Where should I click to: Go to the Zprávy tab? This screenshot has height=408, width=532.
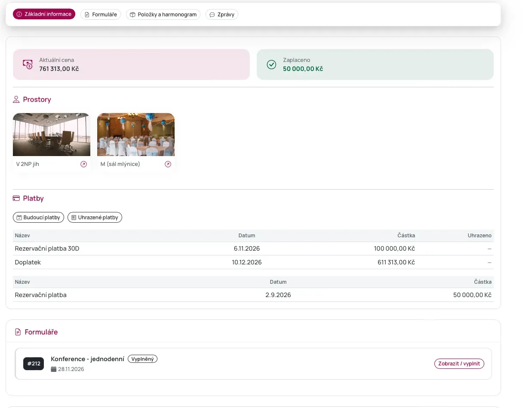point(222,15)
